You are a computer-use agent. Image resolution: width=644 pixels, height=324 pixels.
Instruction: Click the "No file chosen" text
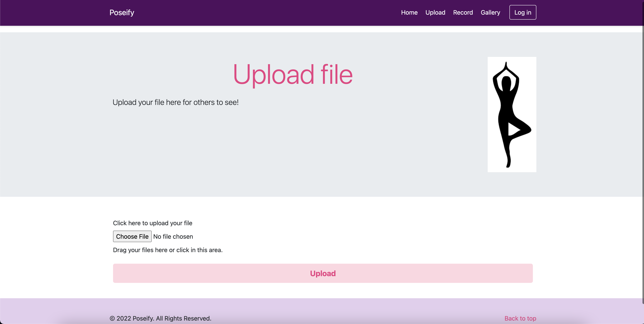pos(173,237)
